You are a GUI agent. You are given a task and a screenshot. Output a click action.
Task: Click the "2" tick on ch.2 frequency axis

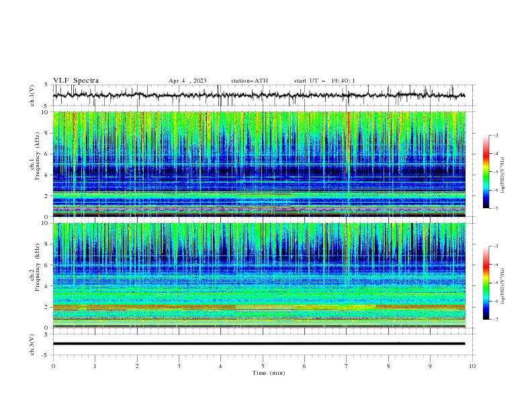click(x=48, y=307)
